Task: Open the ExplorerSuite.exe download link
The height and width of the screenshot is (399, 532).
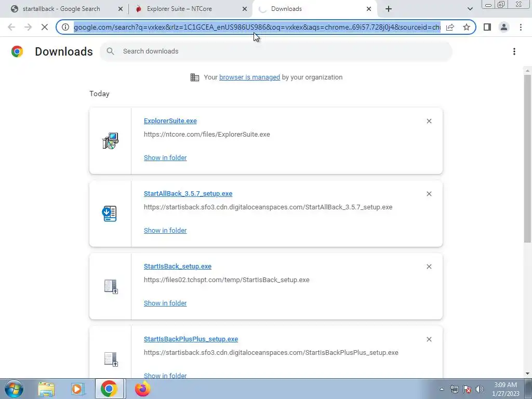Action: point(170,121)
